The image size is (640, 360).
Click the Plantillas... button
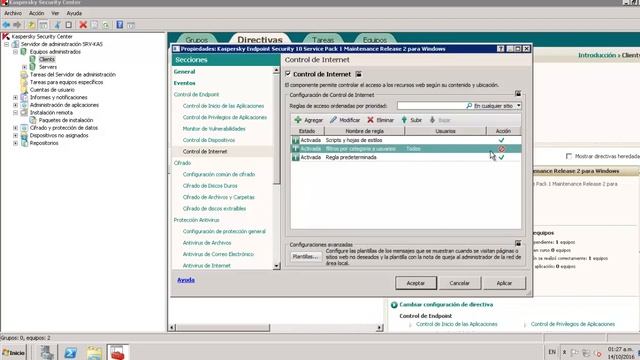(305, 257)
